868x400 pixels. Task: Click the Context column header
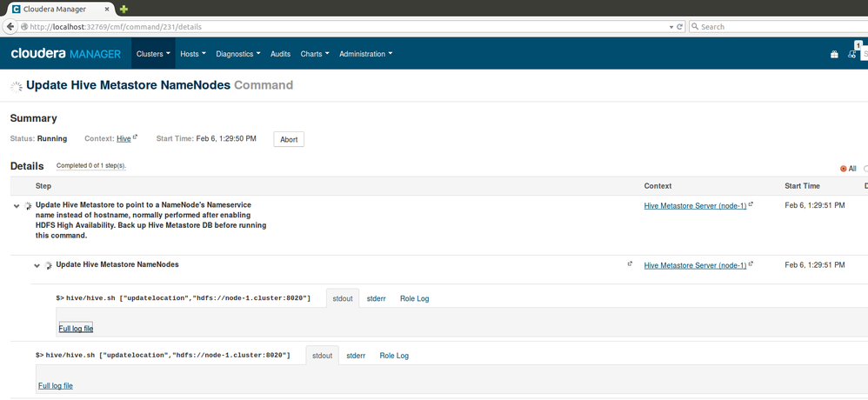click(x=658, y=186)
